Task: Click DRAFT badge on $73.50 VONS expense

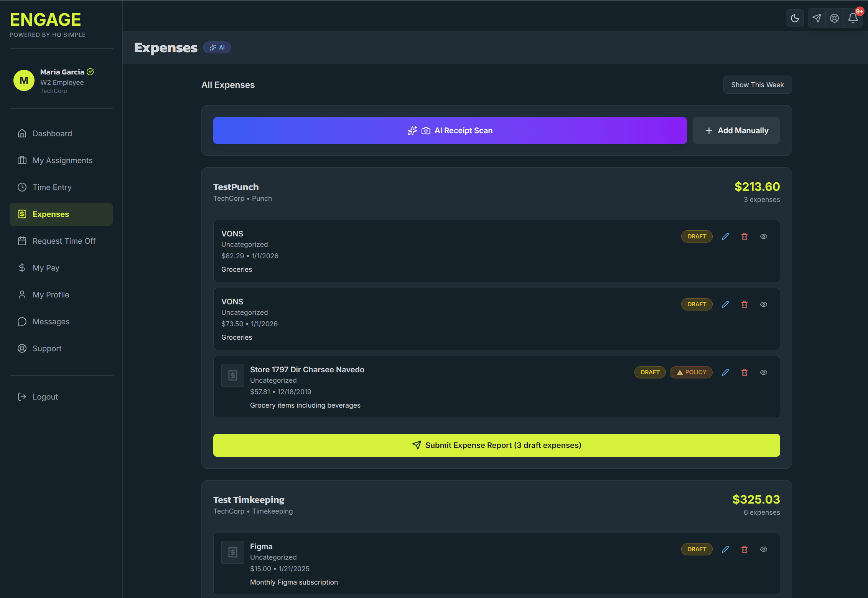Action: (697, 304)
